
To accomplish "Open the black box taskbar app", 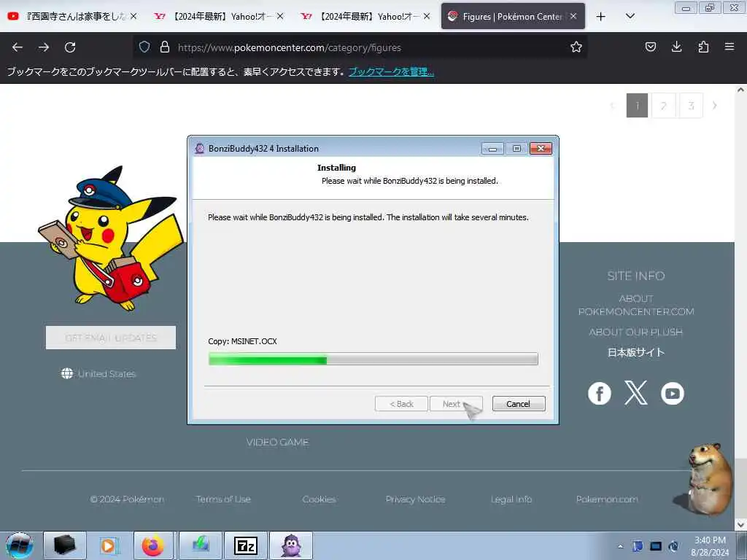I will [x=65, y=545].
